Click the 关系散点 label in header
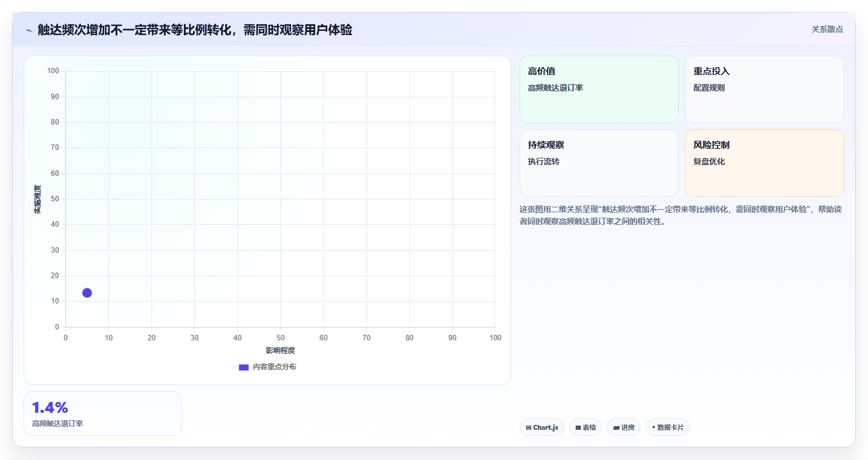 coord(827,29)
